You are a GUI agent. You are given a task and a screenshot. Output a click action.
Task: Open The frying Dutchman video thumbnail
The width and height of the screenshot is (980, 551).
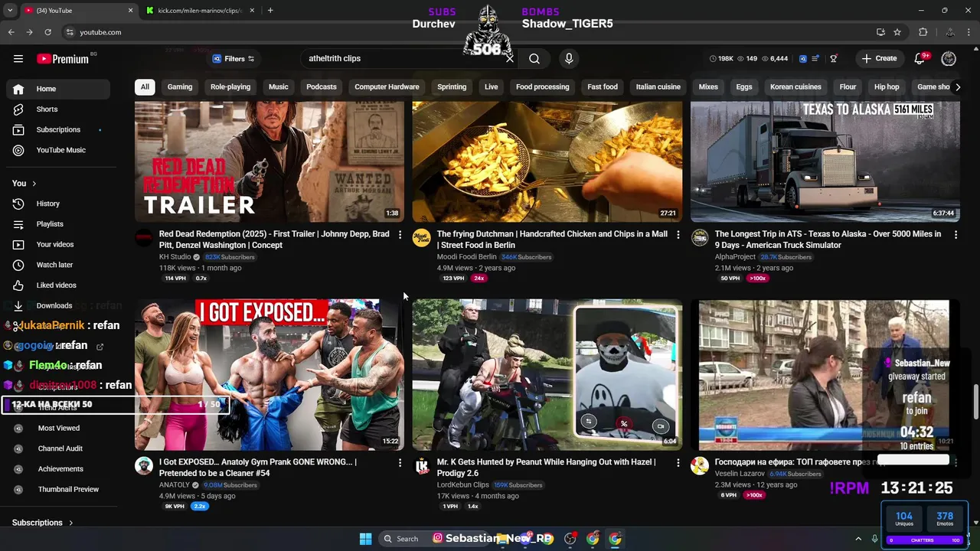coord(547,161)
